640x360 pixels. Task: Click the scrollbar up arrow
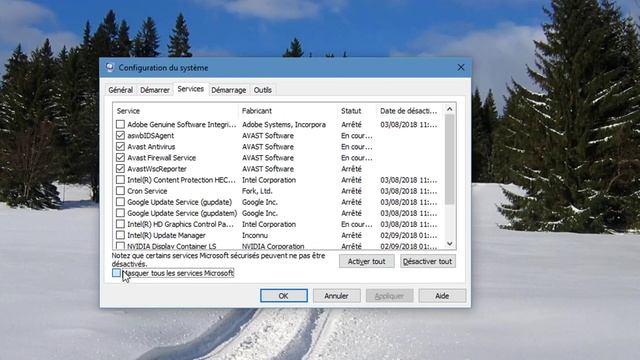coord(449,109)
